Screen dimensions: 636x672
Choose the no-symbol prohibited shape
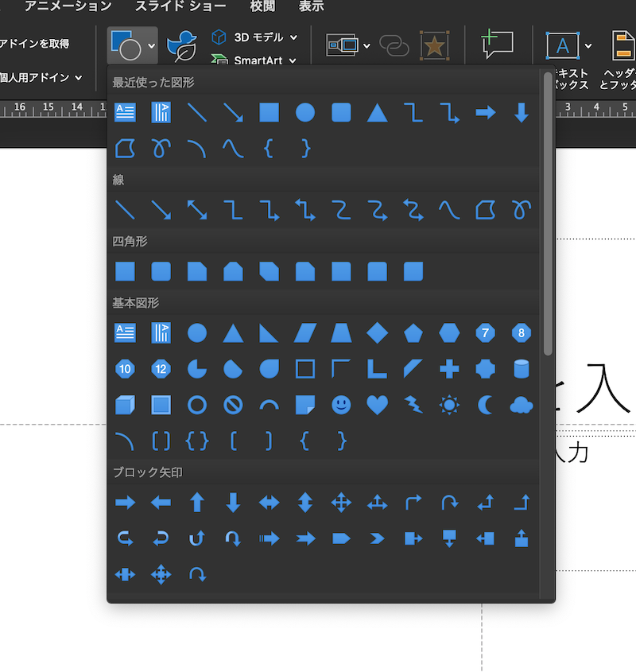233,406
